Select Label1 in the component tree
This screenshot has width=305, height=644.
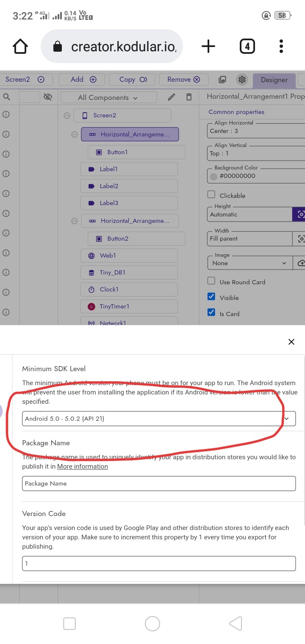129,169
